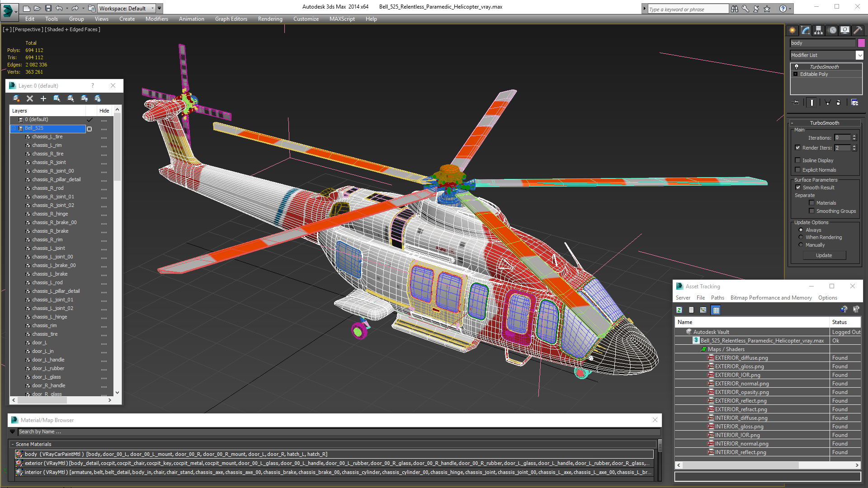Open the Graph Editors menu

(x=231, y=19)
